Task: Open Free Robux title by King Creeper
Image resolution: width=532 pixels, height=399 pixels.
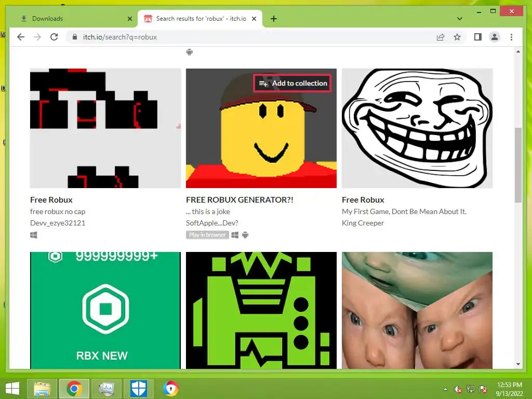Action: 363,200
